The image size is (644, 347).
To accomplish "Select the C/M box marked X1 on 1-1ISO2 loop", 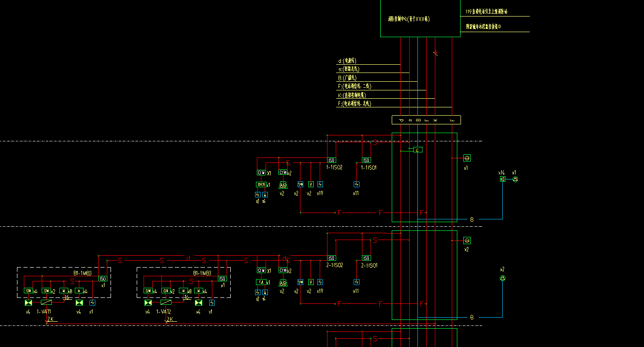I will click(261, 173).
